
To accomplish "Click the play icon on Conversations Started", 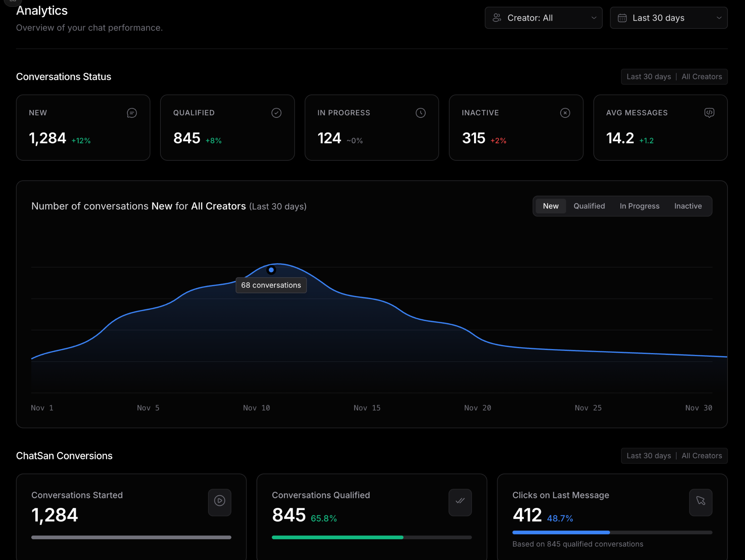I will (220, 501).
